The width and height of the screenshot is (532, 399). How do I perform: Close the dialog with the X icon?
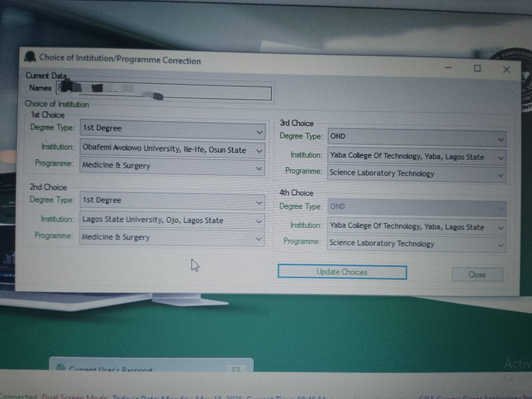pyautogui.click(x=506, y=69)
